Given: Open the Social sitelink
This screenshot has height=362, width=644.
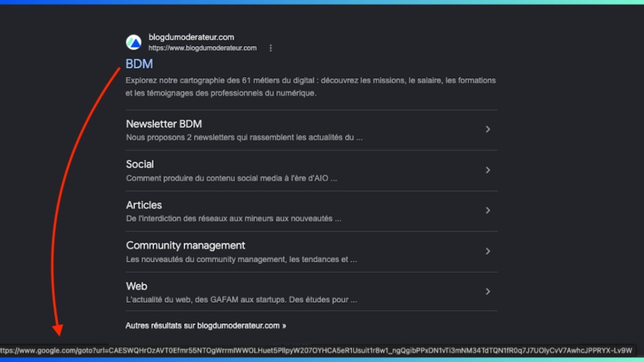Looking at the screenshot, I should point(140,164).
